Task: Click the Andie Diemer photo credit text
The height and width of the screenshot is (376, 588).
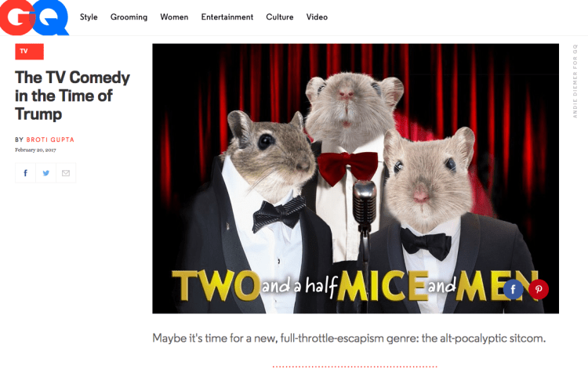Action: pyautogui.click(x=575, y=81)
